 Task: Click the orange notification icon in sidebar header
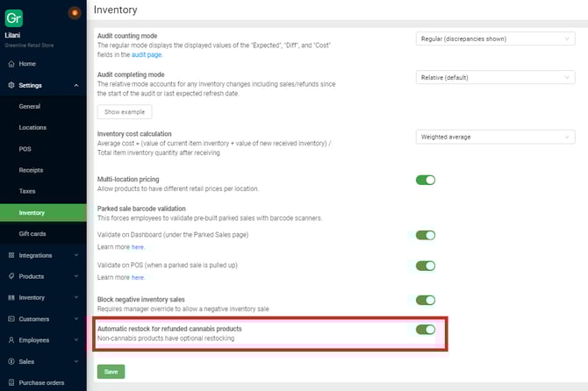[74, 11]
